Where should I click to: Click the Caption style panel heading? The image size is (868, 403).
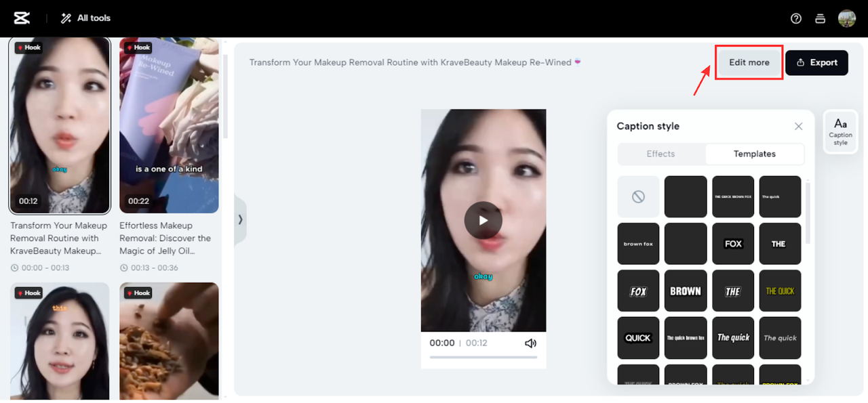tap(648, 126)
